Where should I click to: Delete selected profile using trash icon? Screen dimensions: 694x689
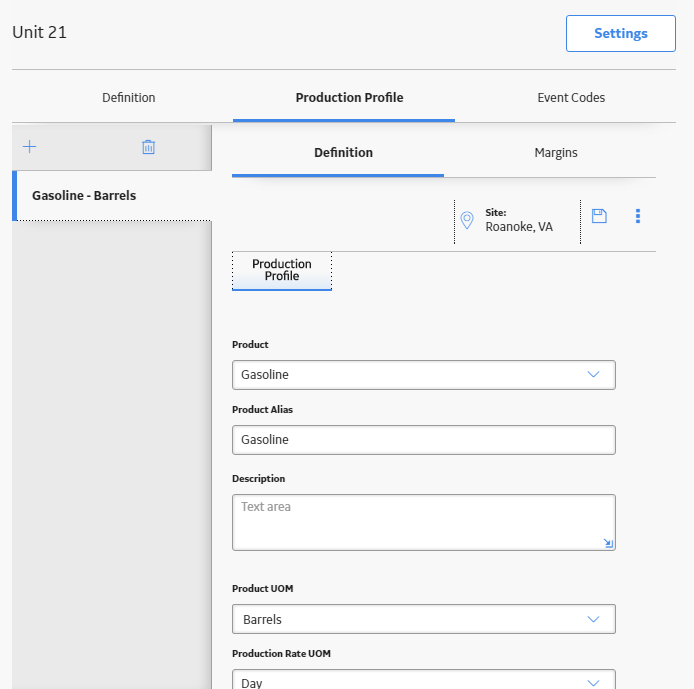(148, 147)
